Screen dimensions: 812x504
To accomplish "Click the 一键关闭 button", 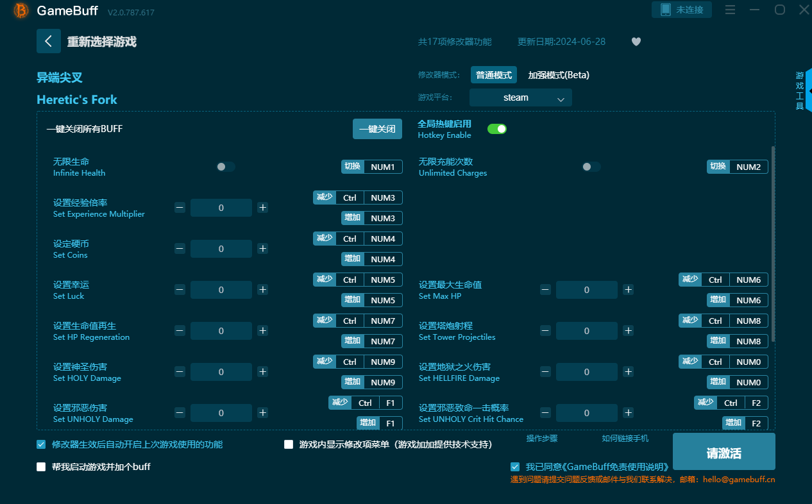I will [x=377, y=129].
